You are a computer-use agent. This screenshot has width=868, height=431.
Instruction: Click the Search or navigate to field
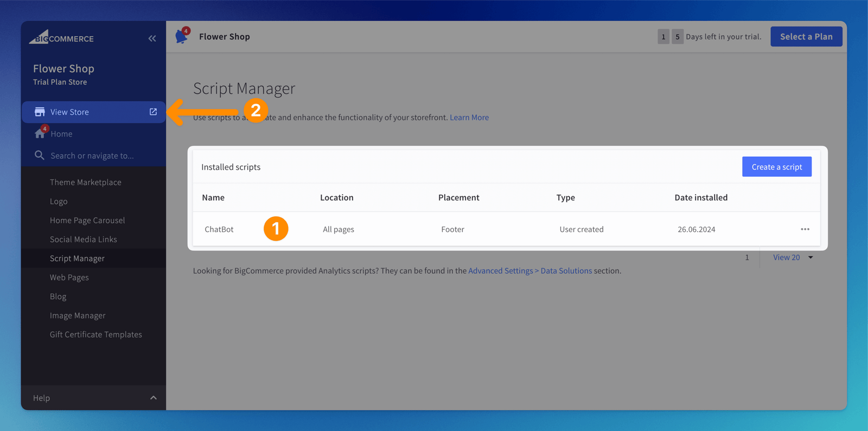click(x=92, y=156)
